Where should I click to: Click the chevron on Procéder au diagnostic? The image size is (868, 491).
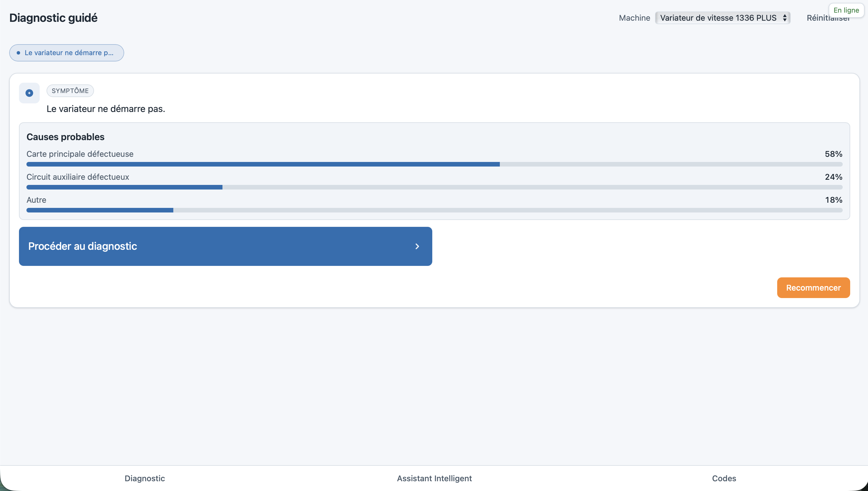coord(417,246)
